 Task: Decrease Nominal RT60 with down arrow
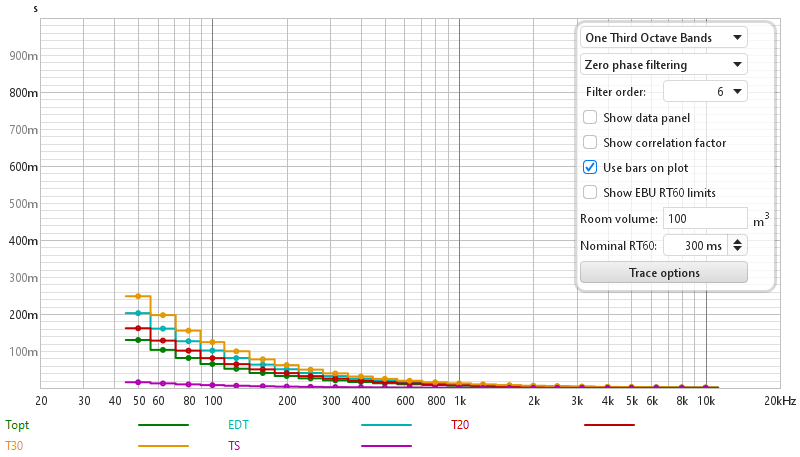738,249
